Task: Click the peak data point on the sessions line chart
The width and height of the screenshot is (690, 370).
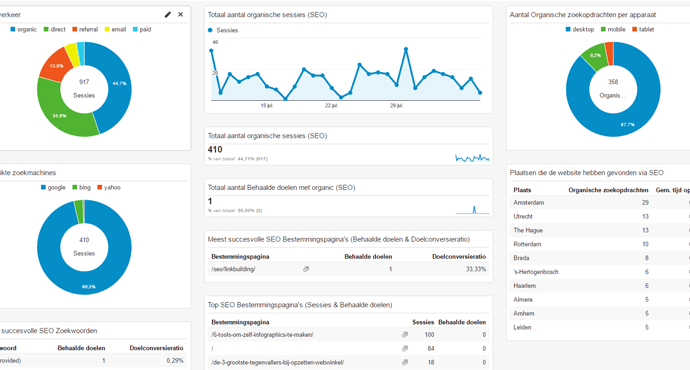Action: click(x=406, y=49)
